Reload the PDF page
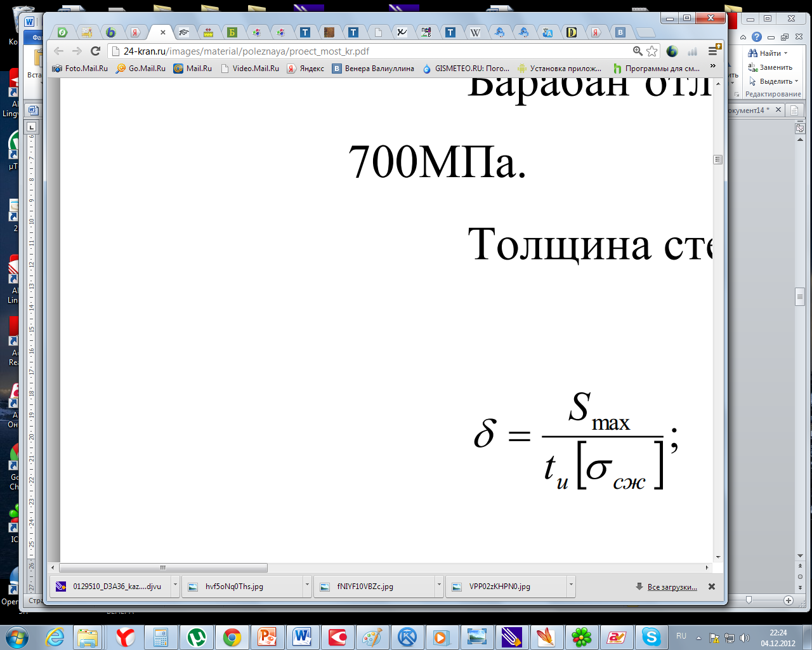The width and height of the screenshot is (812, 650). [x=96, y=51]
